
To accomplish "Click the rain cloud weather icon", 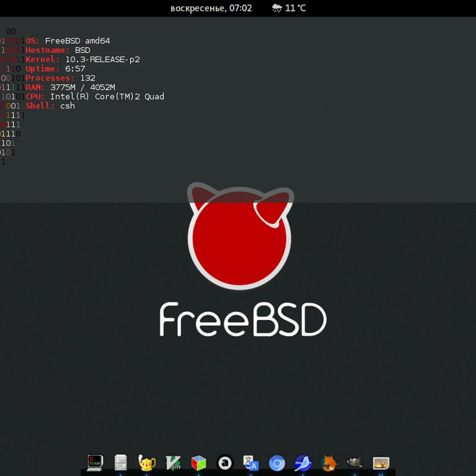I will coord(277,8).
